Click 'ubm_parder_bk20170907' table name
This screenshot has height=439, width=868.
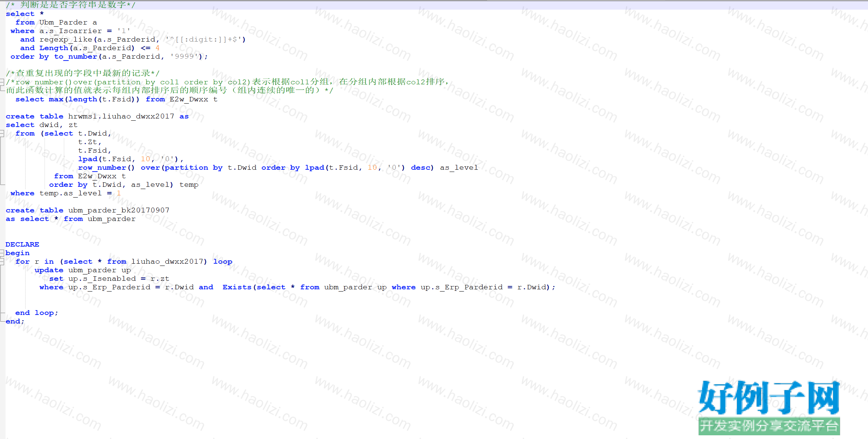(119, 210)
